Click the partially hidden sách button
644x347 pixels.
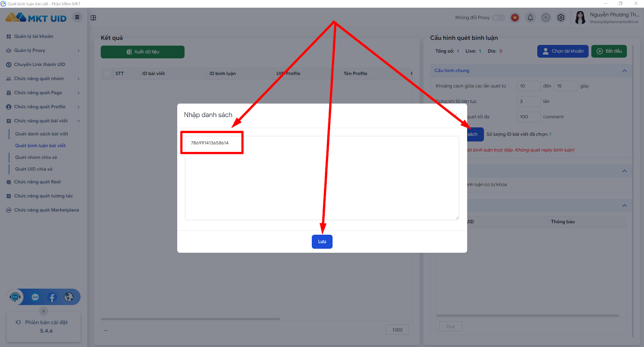(475, 134)
